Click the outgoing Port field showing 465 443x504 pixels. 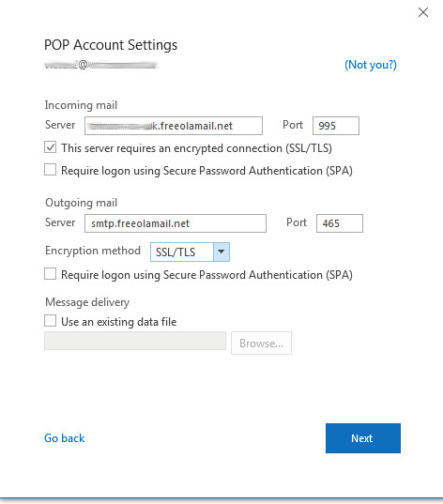(x=340, y=223)
